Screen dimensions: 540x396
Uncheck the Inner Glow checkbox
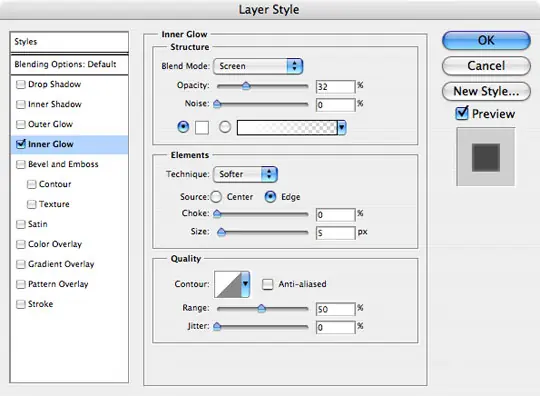tap(21, 144)
